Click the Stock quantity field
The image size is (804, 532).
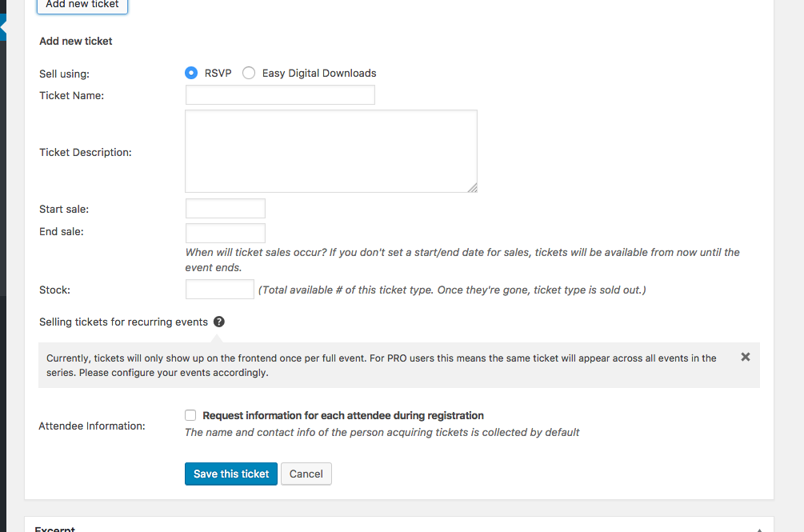219,290
